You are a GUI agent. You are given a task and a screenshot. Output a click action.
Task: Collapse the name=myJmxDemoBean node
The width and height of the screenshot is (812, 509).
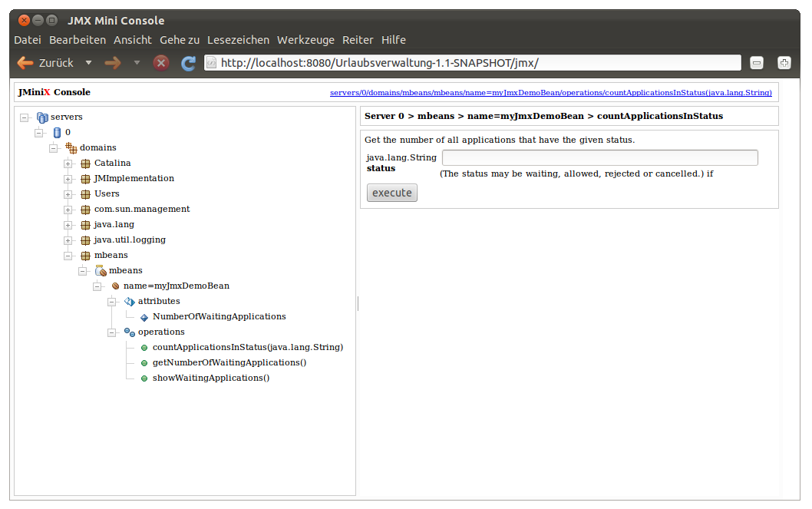point(97,287)
